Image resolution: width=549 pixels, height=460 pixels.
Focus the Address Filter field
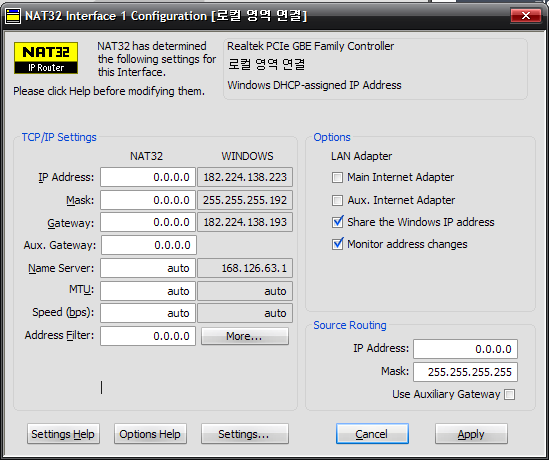click(148, 336)
